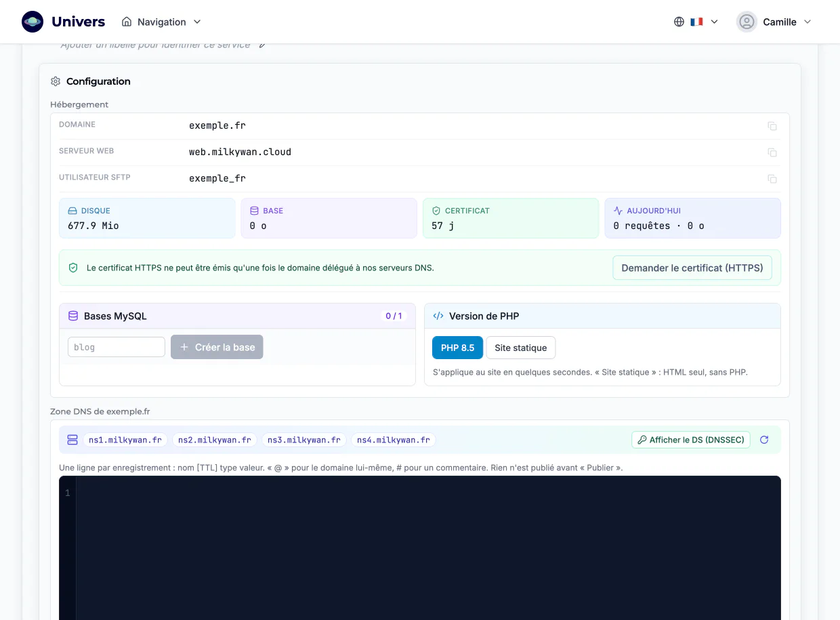Click the home icon beside Navigation
Viewport: 840px width, 620px height.
coord(127,22)
